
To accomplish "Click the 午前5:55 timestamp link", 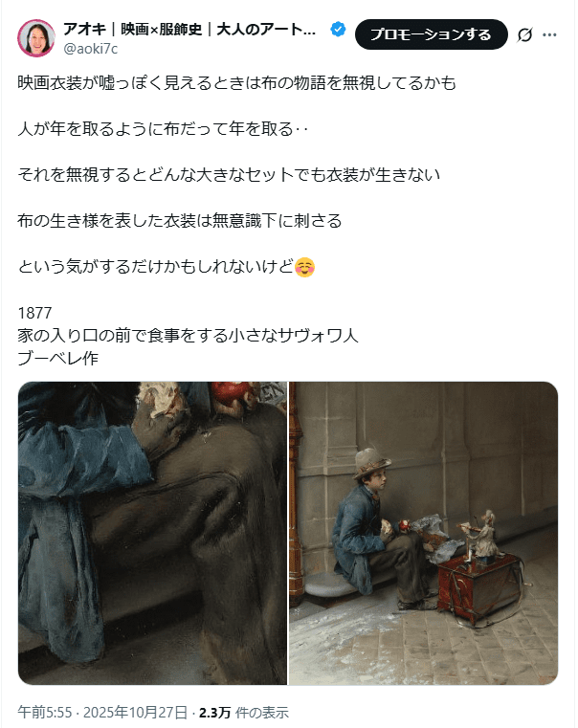I will pyautogui.click(x=45, y=712).
